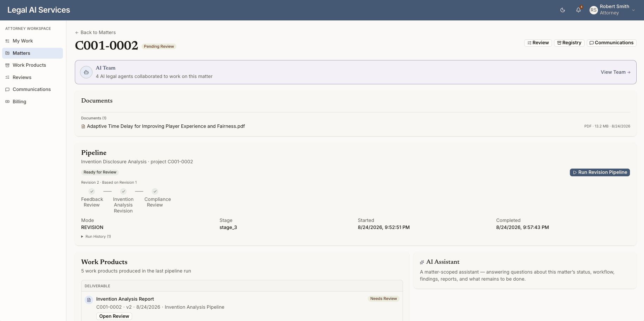Click Pending Review status badge
The image size is (644, 321).
tap(159, 46)
